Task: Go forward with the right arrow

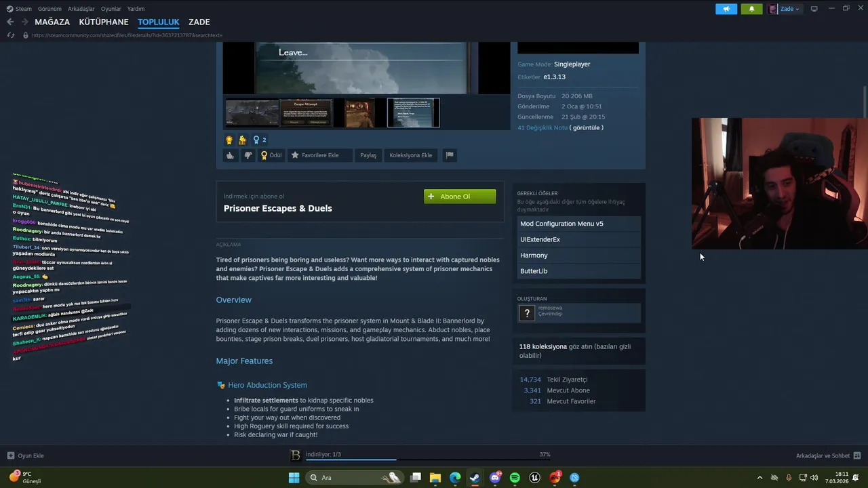Action: [x=24, y=22]
